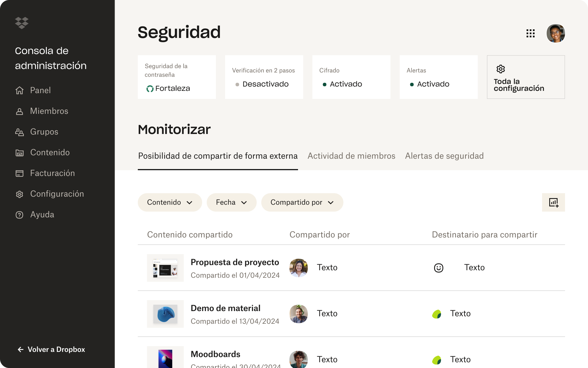Viewport: 588px width, 368px height.
Task: Click the green leaf recipient icon for Moodboards
Action: tap(437, 360)
